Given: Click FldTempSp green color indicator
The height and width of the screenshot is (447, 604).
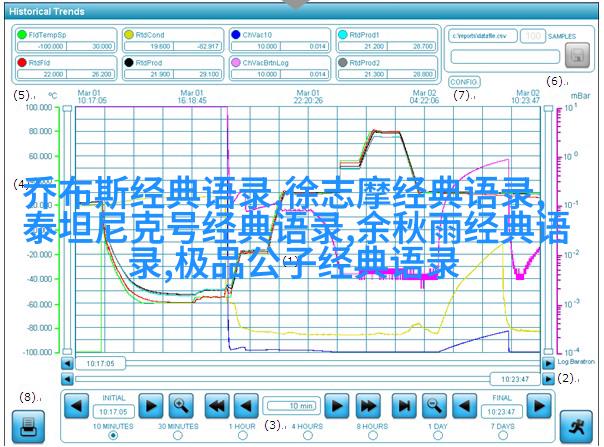Looking at the screenshot, I should 22,35.
